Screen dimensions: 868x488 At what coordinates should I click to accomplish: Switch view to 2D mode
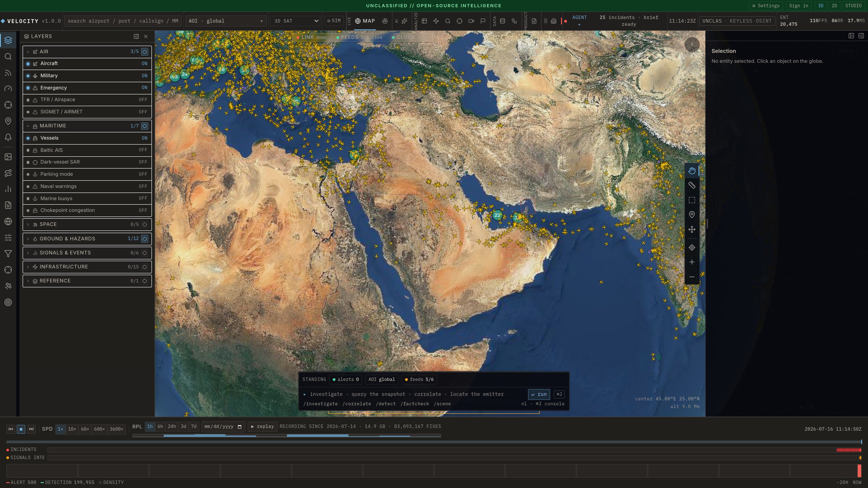tap(834, 6)
